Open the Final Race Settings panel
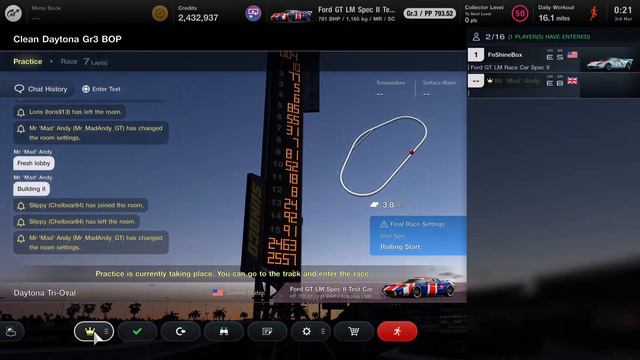Screen dimensions: 640x360 [x=418, y=236]
